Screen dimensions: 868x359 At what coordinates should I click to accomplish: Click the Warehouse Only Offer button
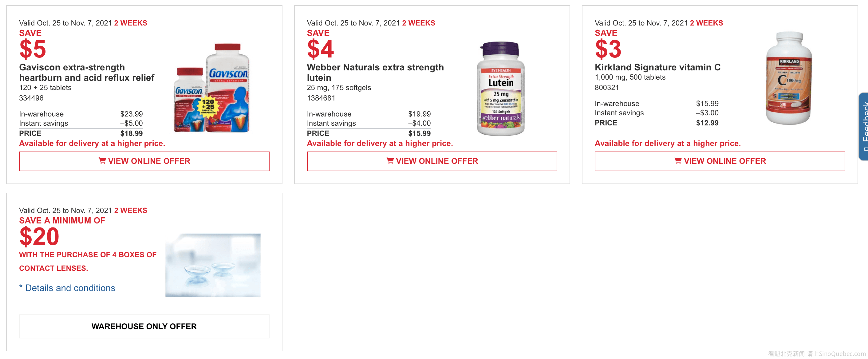144,326
